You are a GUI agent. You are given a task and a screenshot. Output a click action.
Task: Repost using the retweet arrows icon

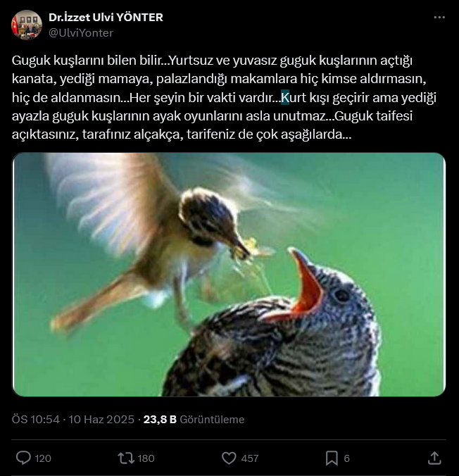[x=126, y=458]
